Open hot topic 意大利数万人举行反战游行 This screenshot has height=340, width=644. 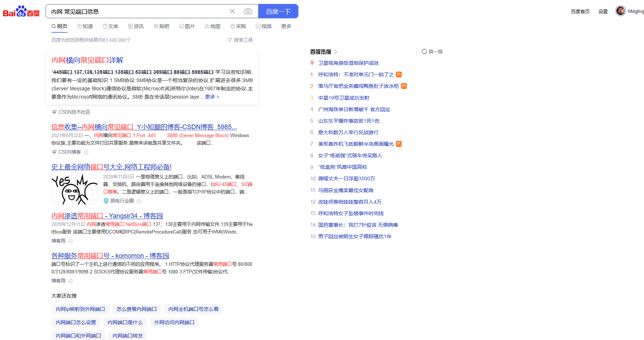click(x=348, y=132)
